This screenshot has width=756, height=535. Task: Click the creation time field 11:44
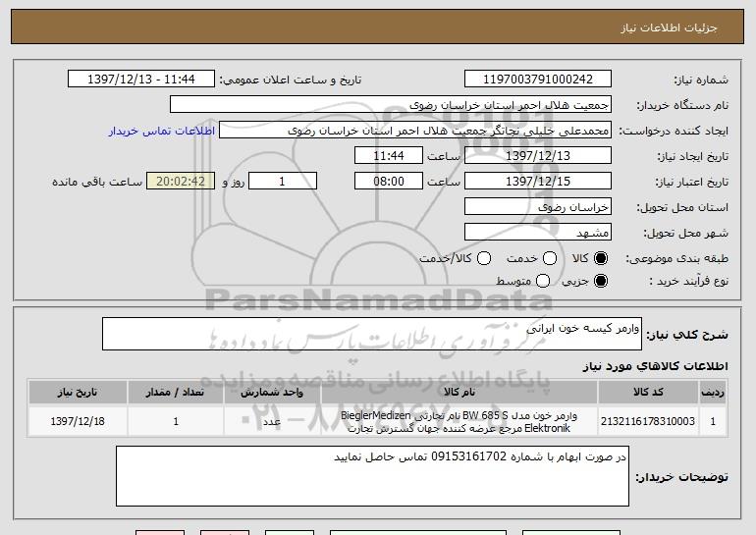click(389, 156)
